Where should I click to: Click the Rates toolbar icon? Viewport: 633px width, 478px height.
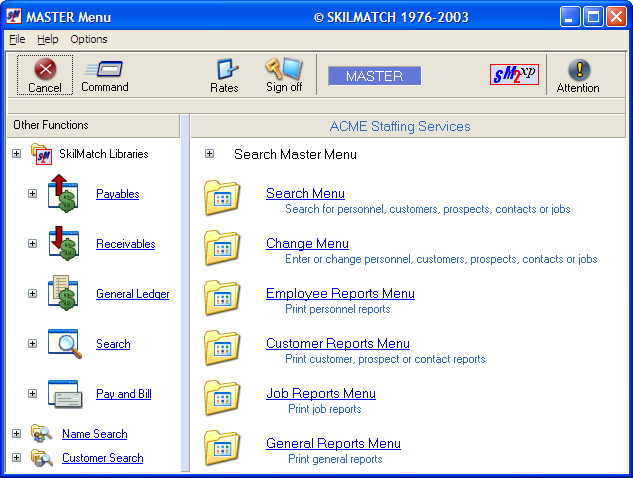pos(225,70)
